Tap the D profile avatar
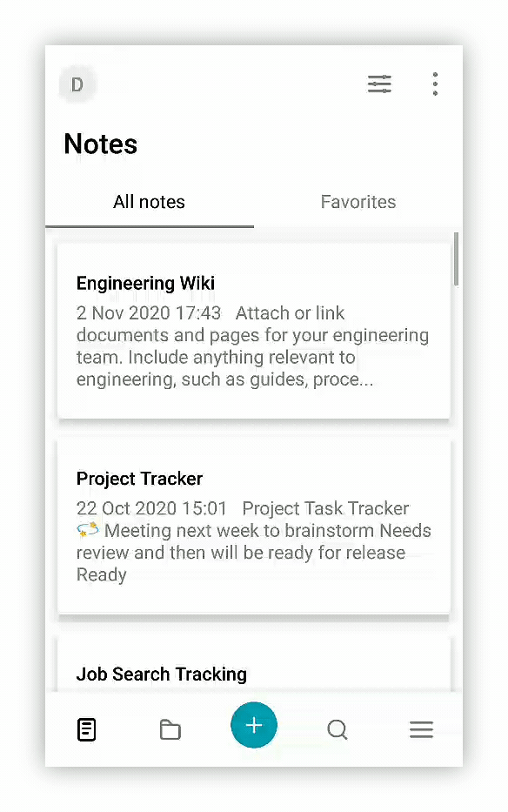The width and height of the screenshot is (508, 812). point(77,84)
